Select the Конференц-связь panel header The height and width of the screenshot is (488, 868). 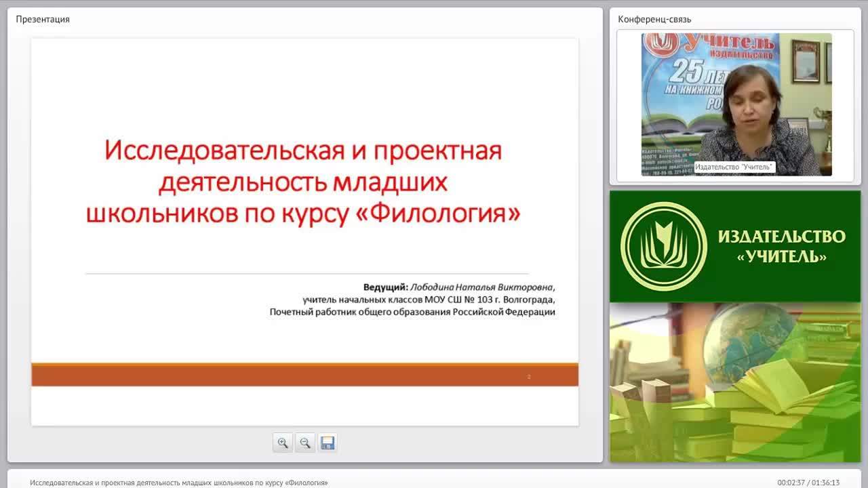[654, 19]
